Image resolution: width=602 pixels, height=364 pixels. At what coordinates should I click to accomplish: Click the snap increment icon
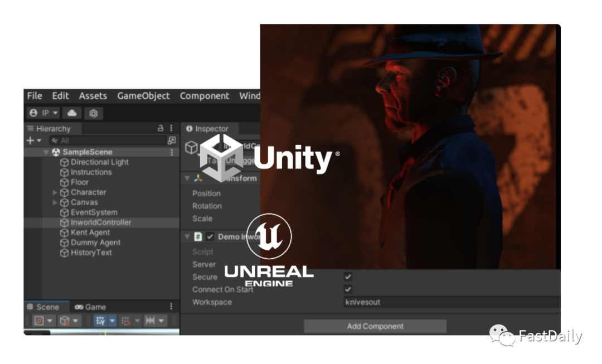coord(125,321)
